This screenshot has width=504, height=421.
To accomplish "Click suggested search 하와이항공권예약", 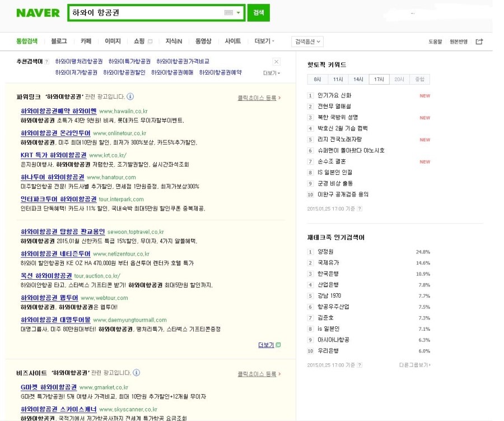I will (x=220, y=72).
